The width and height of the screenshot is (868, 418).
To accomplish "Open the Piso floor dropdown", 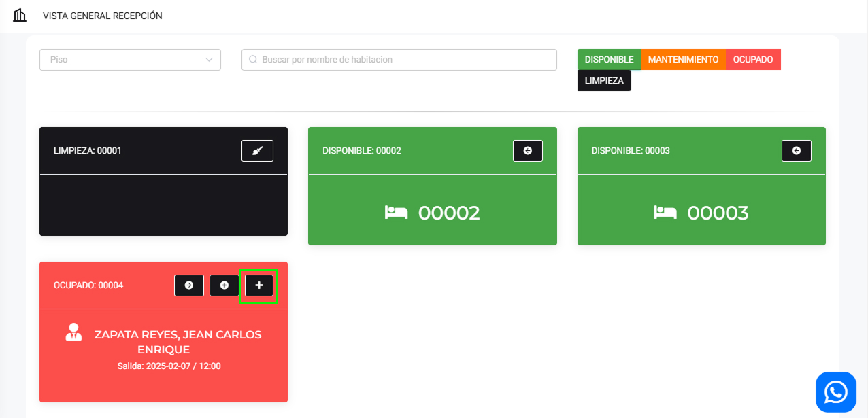I will pos(122,60).
